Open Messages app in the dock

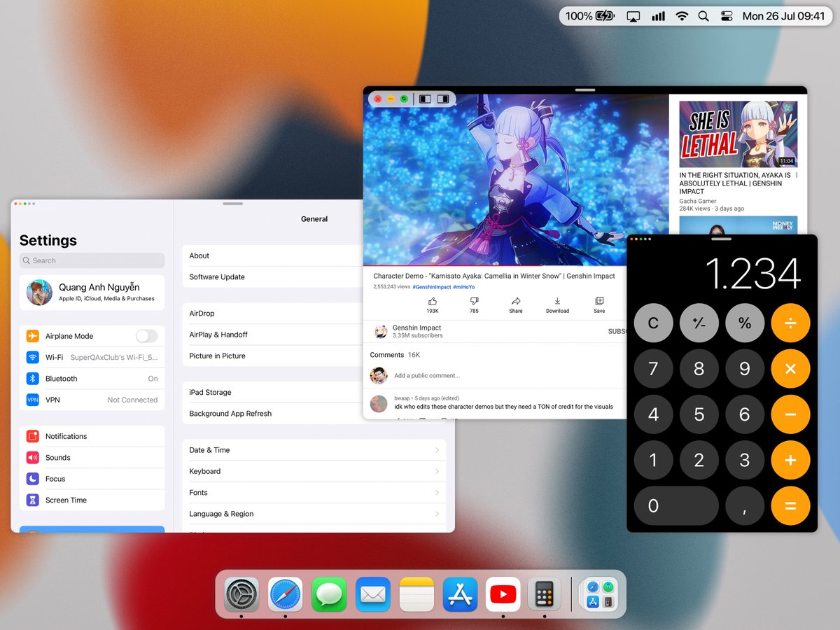329,594
